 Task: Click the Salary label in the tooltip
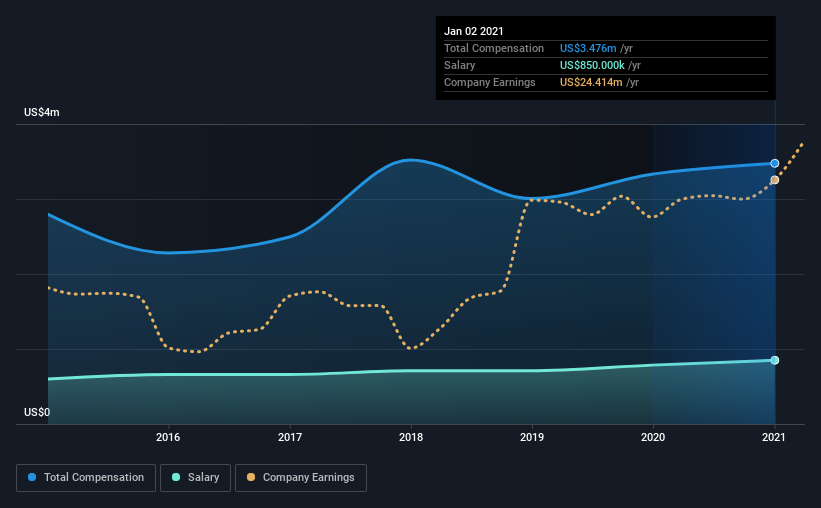460,65
